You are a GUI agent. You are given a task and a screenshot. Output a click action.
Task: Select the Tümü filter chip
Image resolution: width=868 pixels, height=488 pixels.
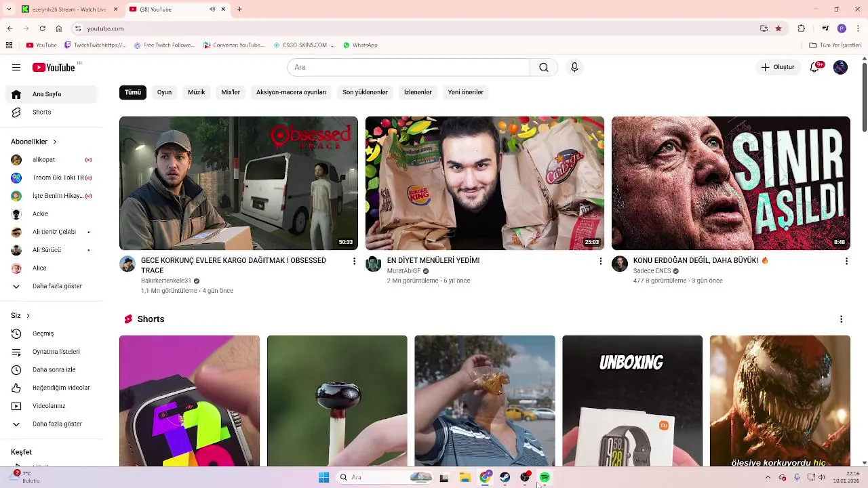click(133, 92)
